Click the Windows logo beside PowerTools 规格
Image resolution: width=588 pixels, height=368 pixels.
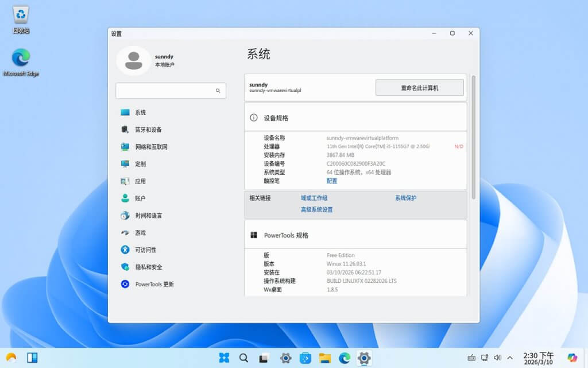pos(253,235)
